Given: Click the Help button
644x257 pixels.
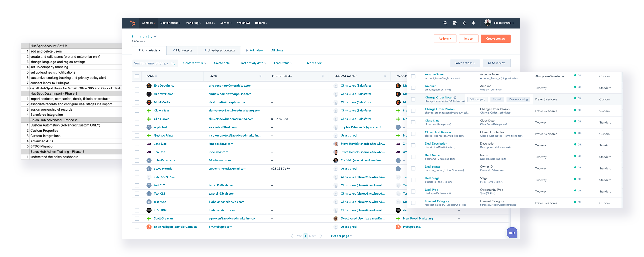Looking at the screenshot, I should tap(512, 233).
